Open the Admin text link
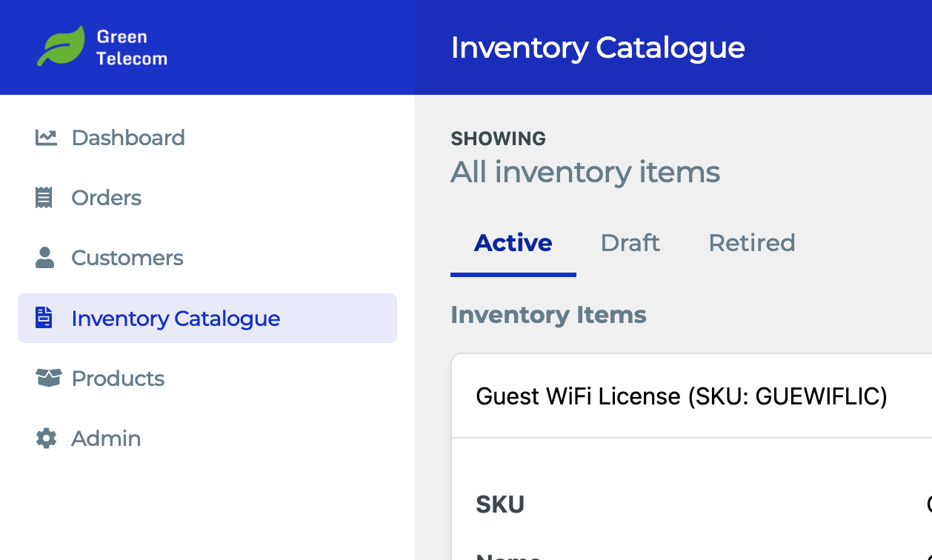Image resolution: width=932 pixels, height=560 pixels. pyautogui.click(x=106, y=439)
